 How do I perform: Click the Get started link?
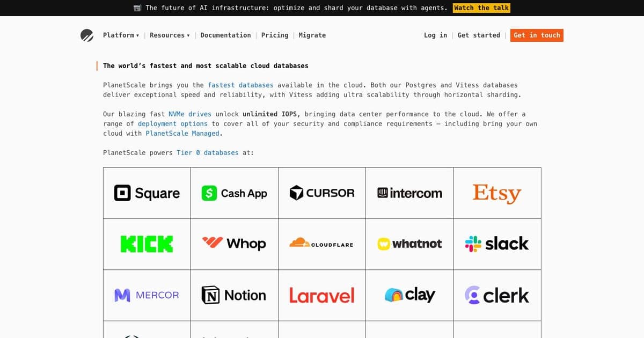[479, 35]
